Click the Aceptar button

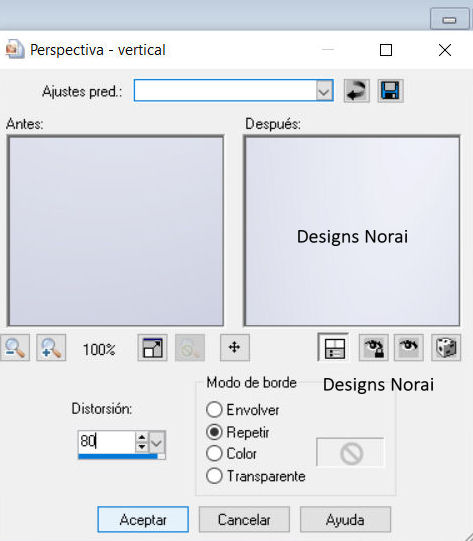click(x=143, y=520)
